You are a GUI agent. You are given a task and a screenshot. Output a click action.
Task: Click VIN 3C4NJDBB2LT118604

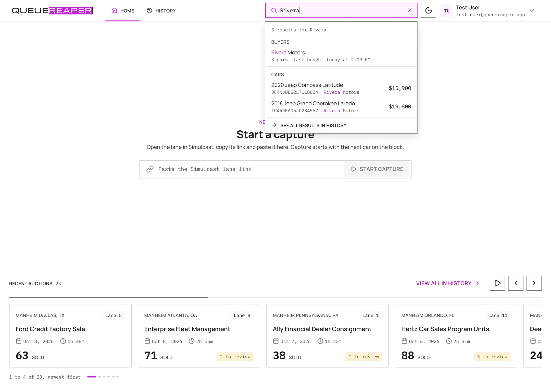[x=295, y=92]
